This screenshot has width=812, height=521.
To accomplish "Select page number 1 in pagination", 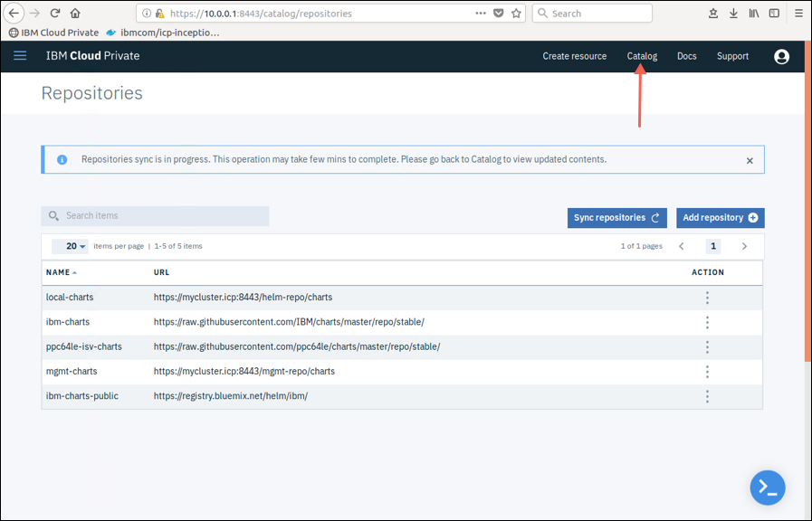I will click(x=713, y=246).
